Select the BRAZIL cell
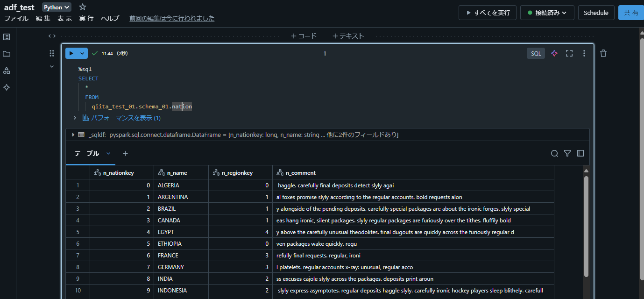 coord(181,209)
